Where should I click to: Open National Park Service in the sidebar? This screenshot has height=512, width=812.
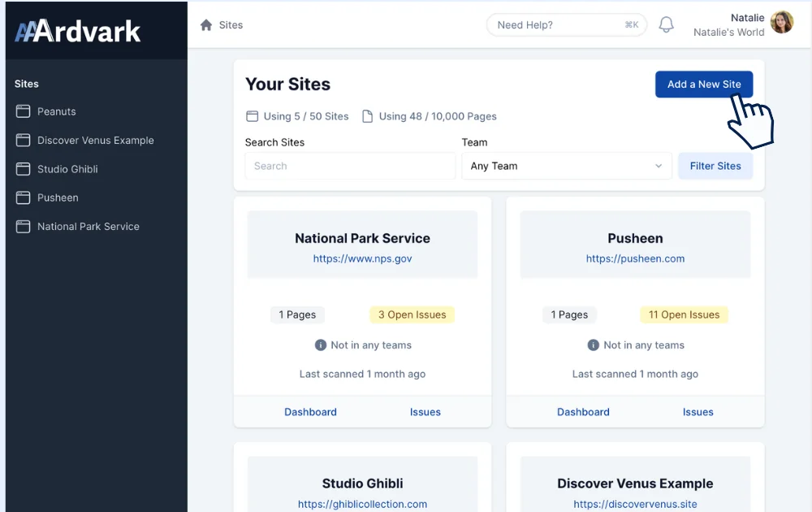point(88,227)
